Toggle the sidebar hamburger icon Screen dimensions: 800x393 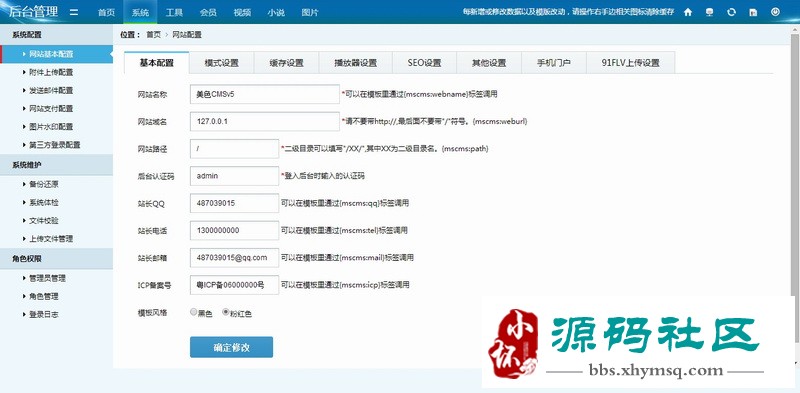(74, 12)
